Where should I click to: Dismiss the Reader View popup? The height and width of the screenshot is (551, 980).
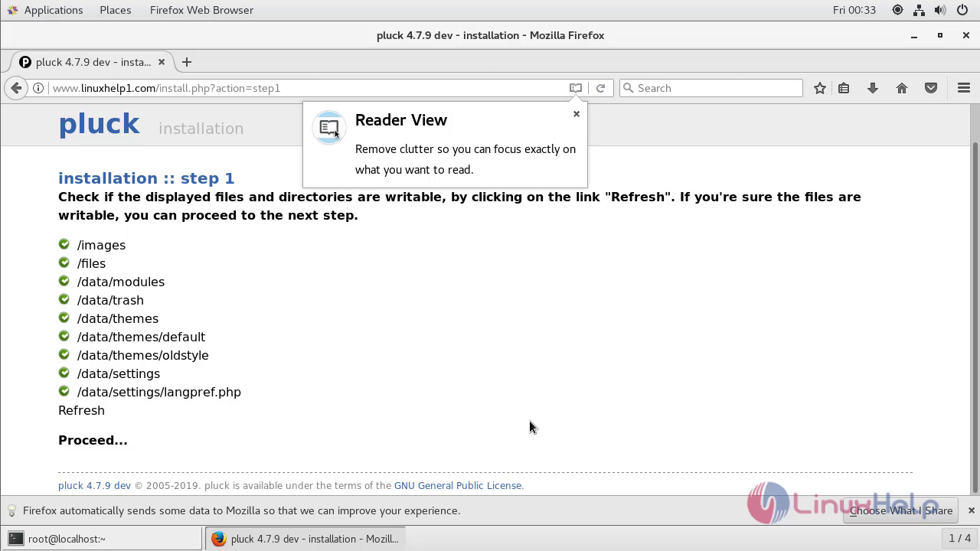tap(577, 114)
